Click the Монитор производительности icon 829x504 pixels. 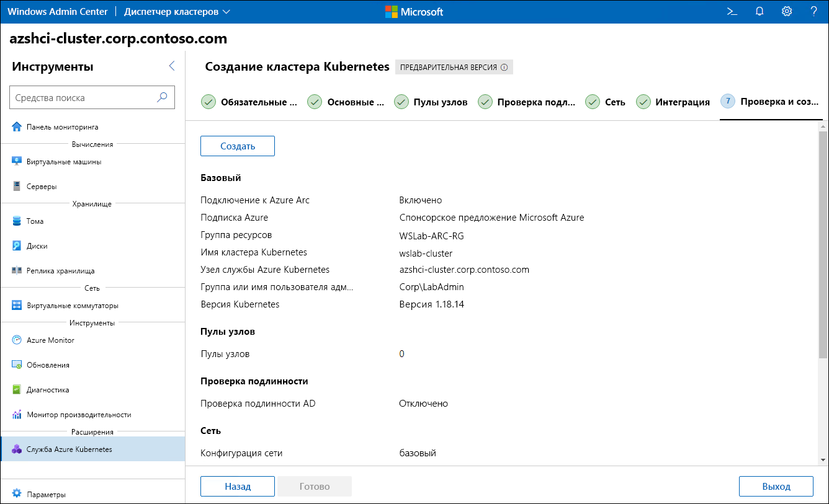(17, 415)
